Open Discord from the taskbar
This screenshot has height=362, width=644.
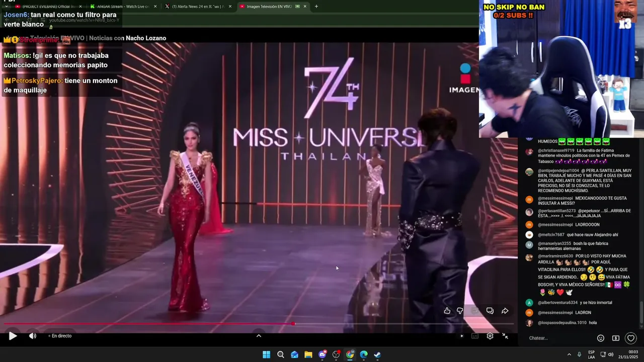click(323, 354)
